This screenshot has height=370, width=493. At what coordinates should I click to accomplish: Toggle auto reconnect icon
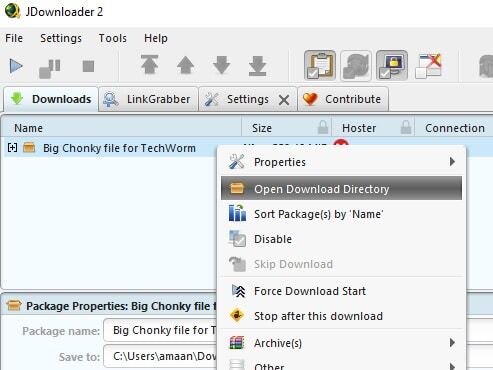(356, 65)
